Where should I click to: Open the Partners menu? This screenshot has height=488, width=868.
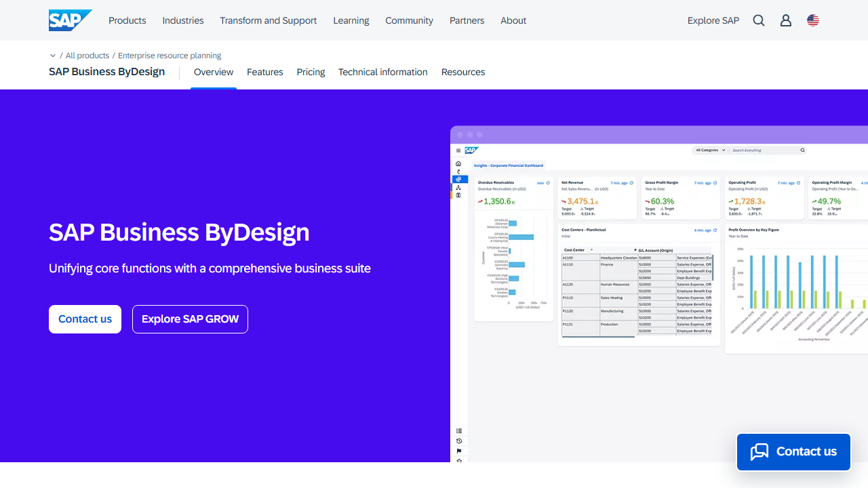pyautogui.click(x=467, y=20)
